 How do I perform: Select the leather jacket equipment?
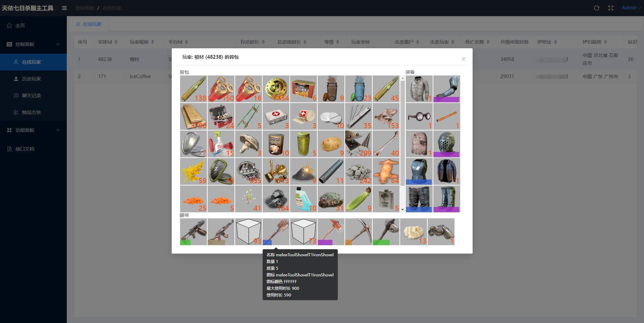coord(446,171)
